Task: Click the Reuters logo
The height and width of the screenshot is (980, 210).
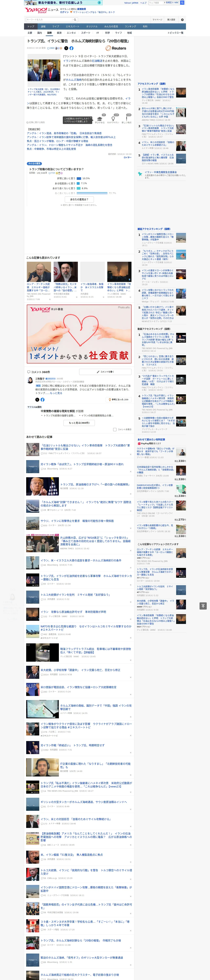Action: pos(116,48)
